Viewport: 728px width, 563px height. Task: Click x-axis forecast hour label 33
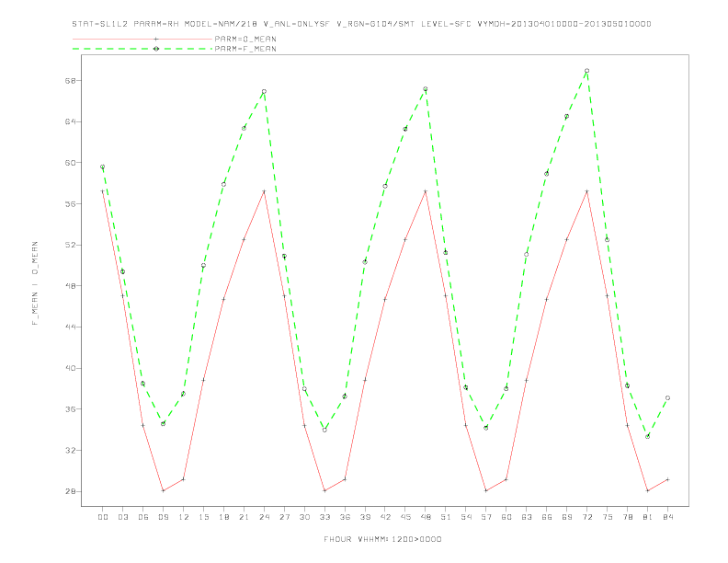point(324,517)
